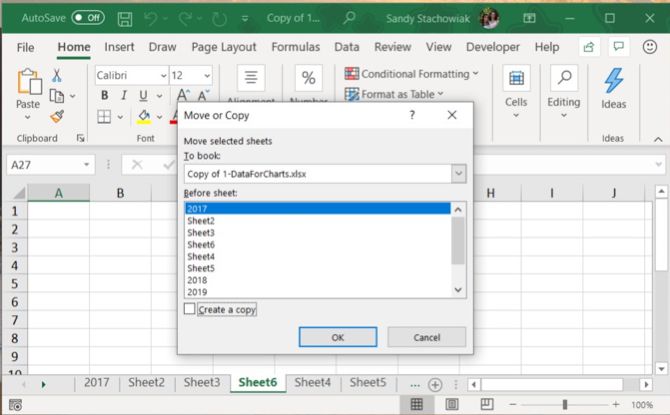Open Ribbon Display Options icon
Screen dimensions: 670x415
[529, 18]
